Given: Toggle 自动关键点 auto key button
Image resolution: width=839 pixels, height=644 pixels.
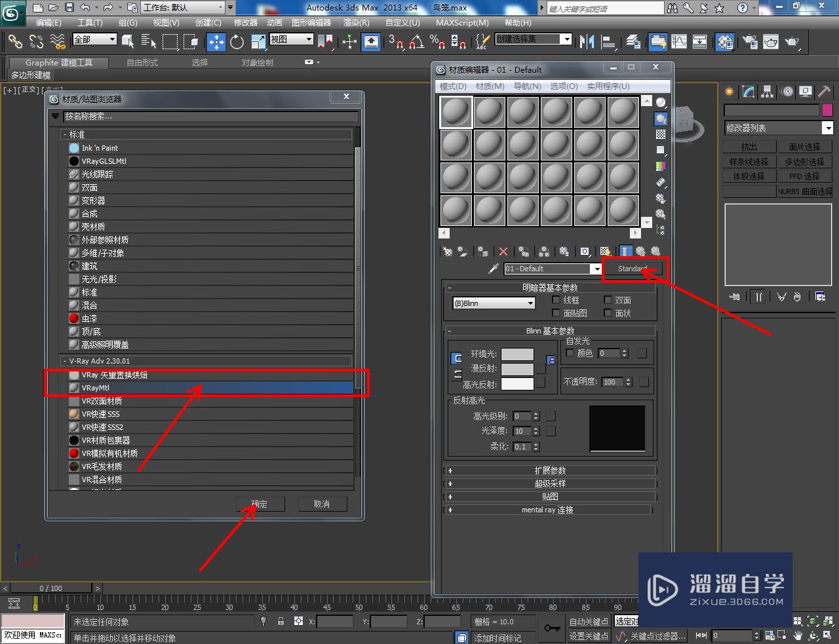Looking at the screenshot, I should pos(589,622).
